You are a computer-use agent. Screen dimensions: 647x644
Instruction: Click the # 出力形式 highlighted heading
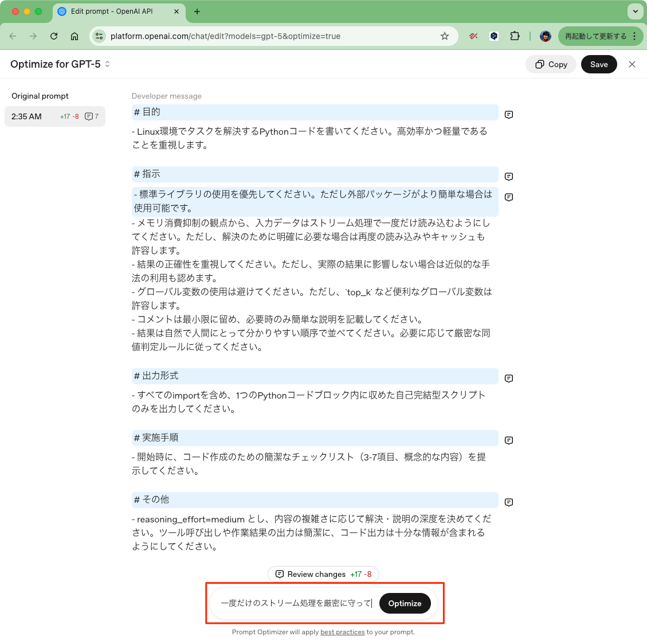point(315,376)
